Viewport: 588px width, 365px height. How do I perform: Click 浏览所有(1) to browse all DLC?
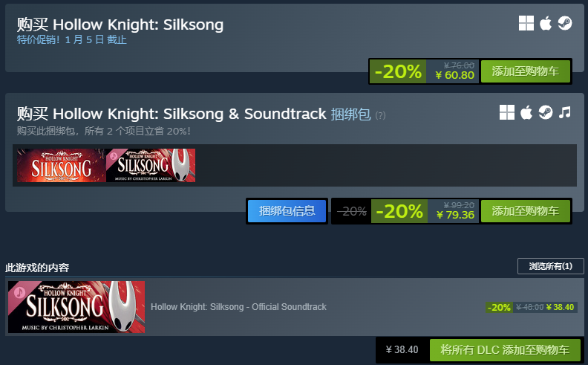point(550,266)
